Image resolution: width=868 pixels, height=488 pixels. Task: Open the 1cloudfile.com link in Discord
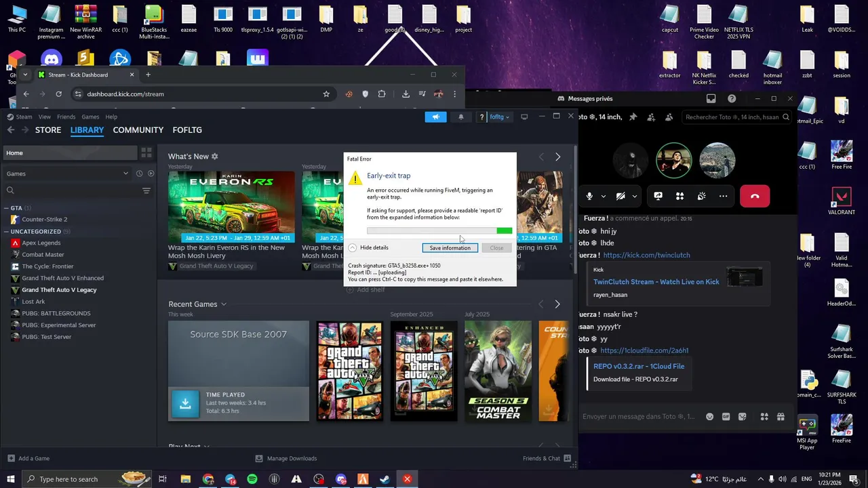click(x=644, y=350)
